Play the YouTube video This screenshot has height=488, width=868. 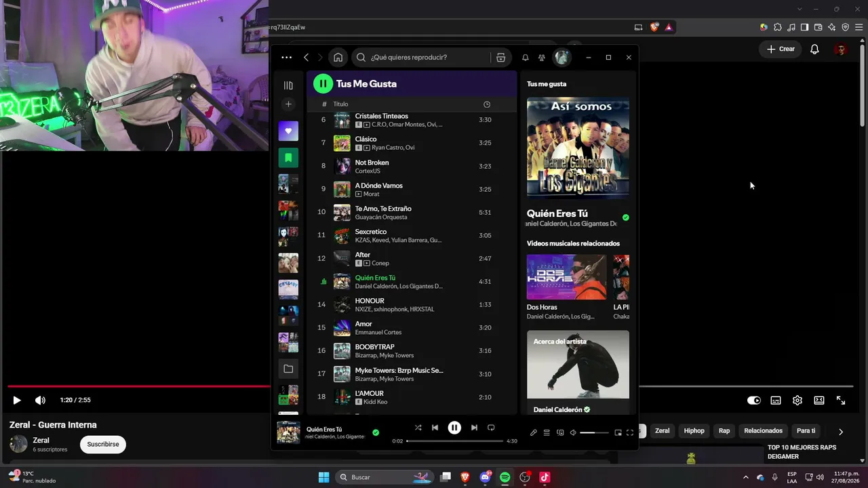[17, 401]
